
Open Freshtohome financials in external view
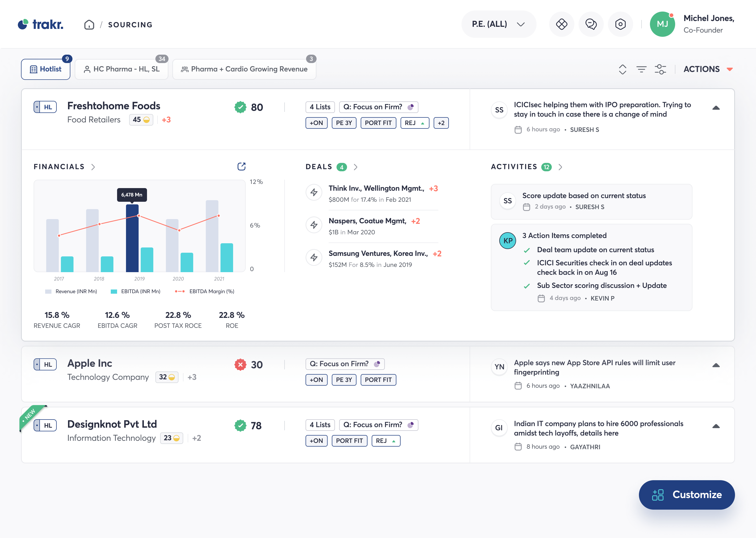(x=241, y=166)
